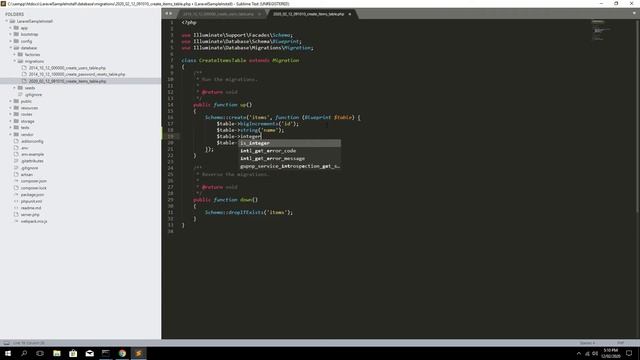Open the .editorconfig file

click(32, 141)
